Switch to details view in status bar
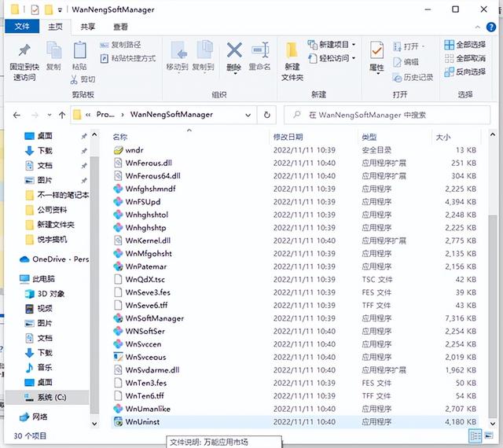Viewport: 503px width, 448px height. [x=475, y=435]
